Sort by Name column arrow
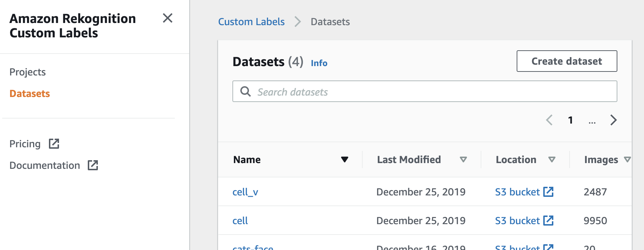The width and height of the screenshot is (644, 250). click(x=344, y=159)
